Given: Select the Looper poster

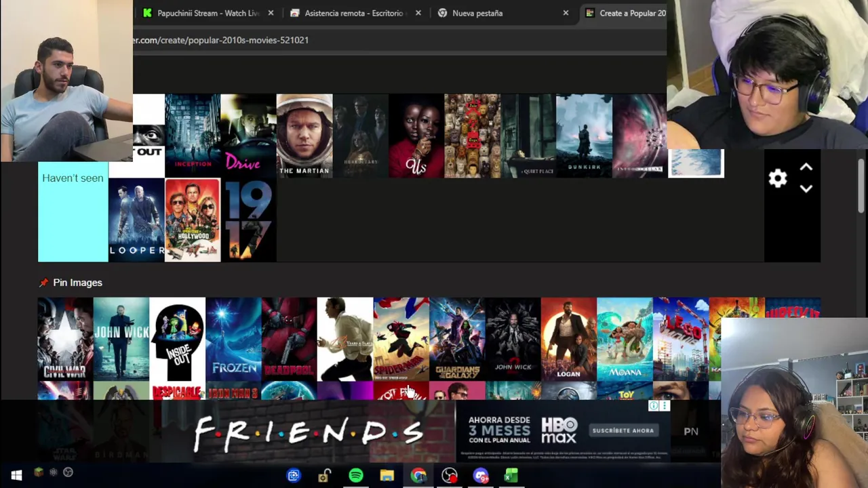Looking at the screenshot, I should [136, 220].
